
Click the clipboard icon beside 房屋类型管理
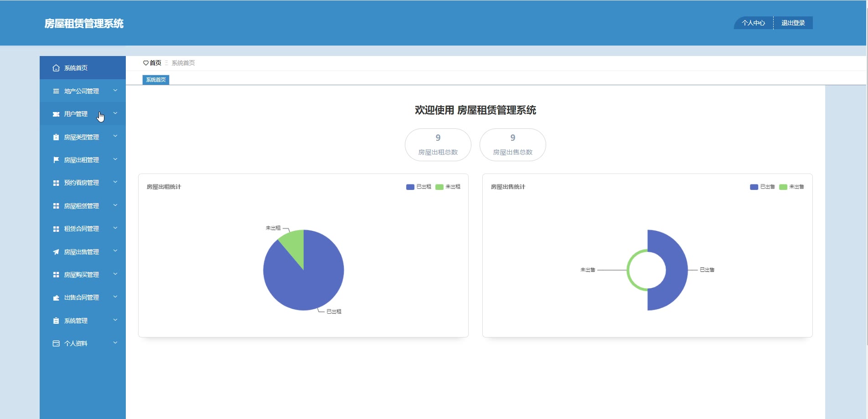coord(56,137)
